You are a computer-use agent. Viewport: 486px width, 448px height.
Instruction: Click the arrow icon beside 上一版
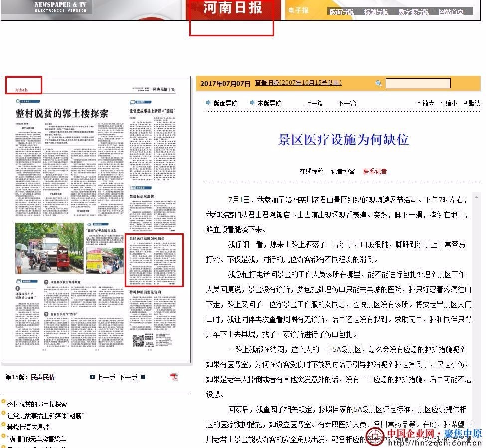[92, 377]
